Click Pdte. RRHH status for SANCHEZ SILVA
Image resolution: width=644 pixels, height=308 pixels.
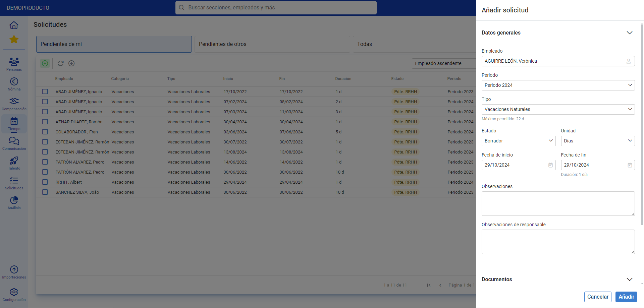[x=406, y=192]
